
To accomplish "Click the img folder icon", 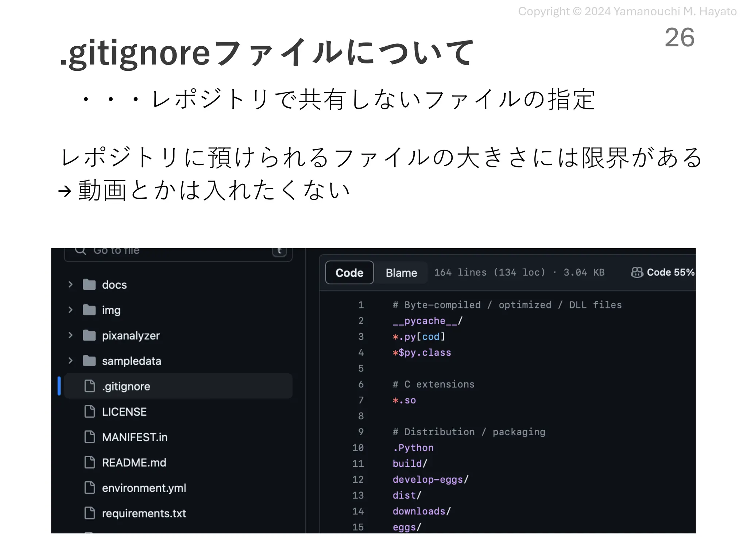I will click(89, 310).
